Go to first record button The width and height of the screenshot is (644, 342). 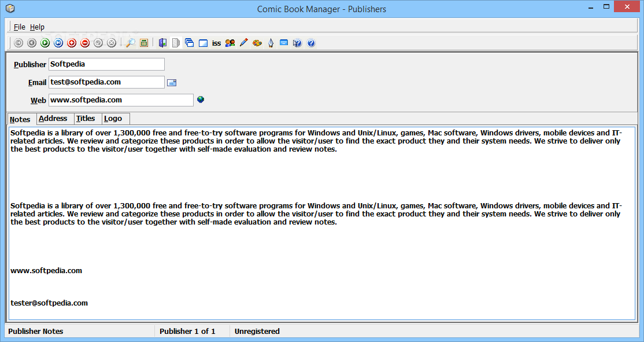(18, 43)
